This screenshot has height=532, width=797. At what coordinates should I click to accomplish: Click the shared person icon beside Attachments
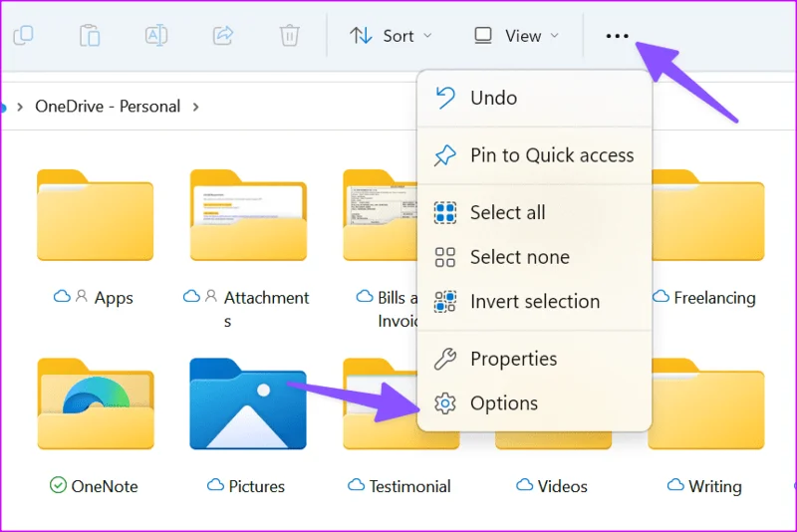(211, 296)
